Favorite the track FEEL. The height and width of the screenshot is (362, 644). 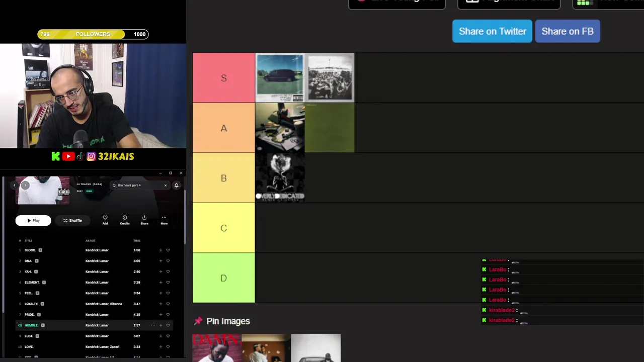point(168,293)
